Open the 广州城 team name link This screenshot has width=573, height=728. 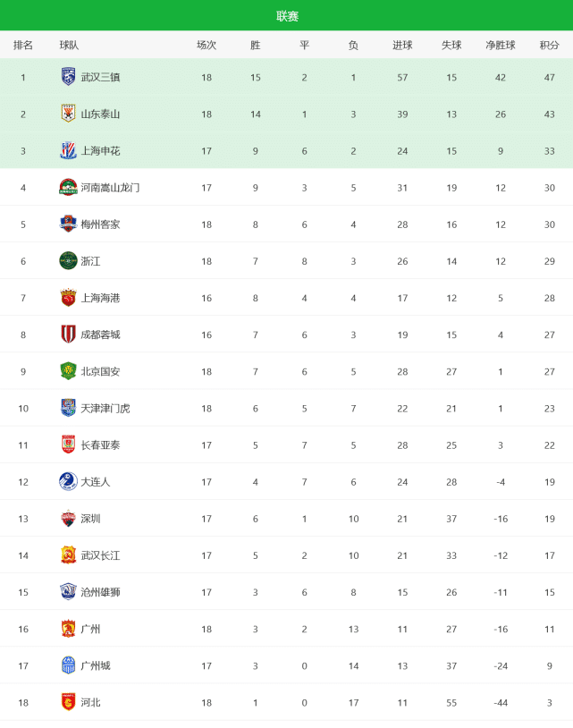[x=96, y=665]
